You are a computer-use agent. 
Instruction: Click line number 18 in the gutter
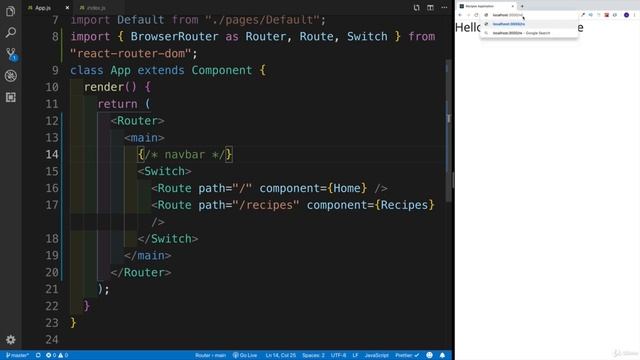click(x=52, y=238)
